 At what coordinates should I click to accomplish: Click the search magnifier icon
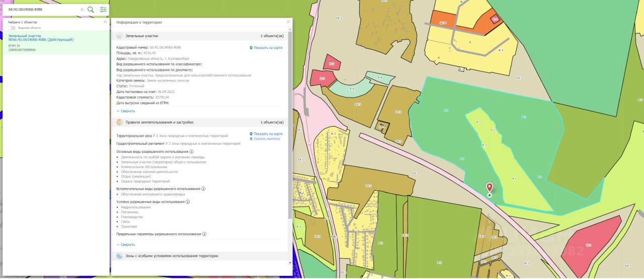click(91, 10)
